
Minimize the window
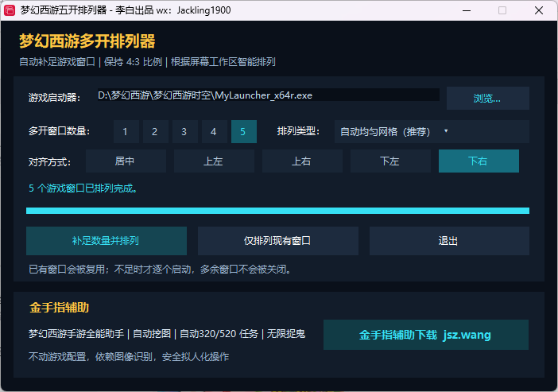pos(467,10)
